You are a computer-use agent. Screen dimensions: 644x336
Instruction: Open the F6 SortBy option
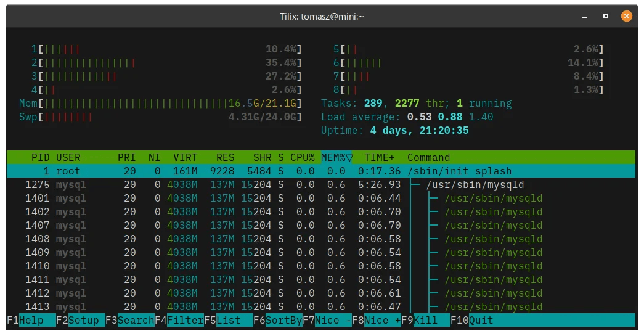click(278, 321)
